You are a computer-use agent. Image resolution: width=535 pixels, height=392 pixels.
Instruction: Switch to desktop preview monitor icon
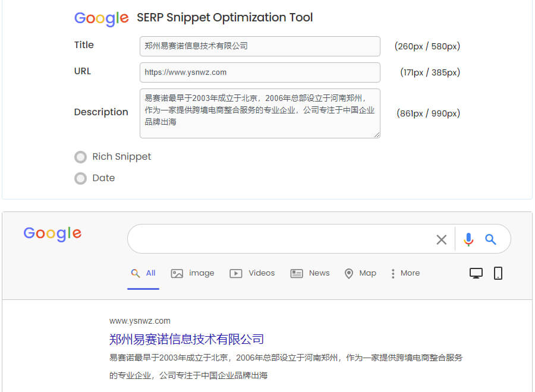point(476,273)
